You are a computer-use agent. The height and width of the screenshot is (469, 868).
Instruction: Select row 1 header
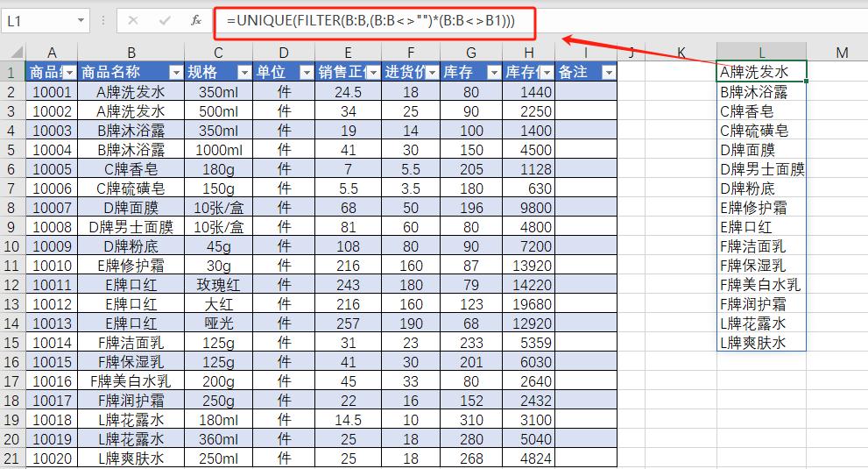pos(11,72)
